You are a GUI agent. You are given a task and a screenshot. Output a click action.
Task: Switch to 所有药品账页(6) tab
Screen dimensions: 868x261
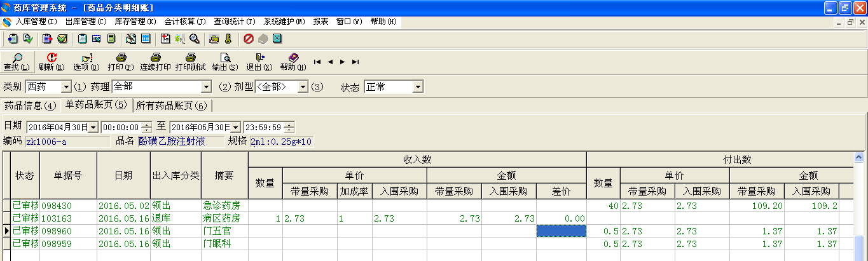[172, 105]
